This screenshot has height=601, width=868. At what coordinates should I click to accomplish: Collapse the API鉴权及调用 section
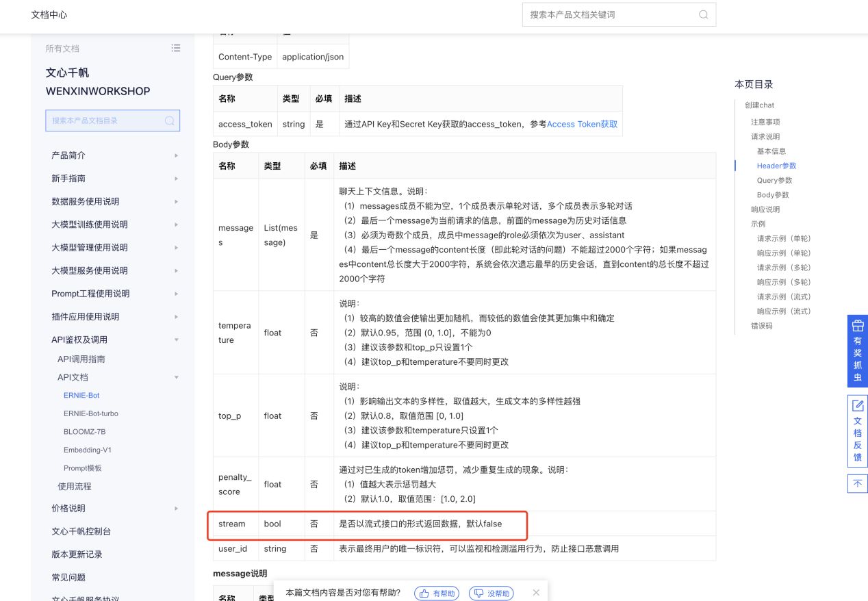[176, 340]
